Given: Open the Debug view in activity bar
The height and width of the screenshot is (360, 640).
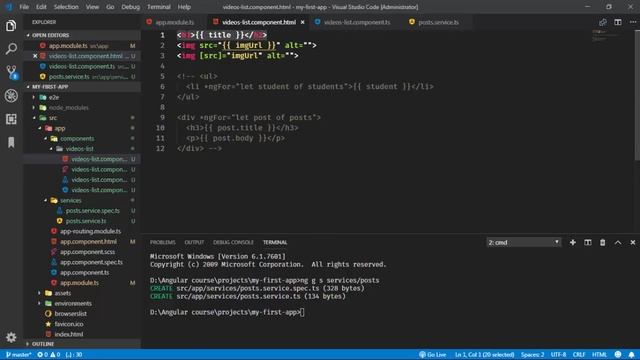Looking at the screenshot, I should (11, 96).
